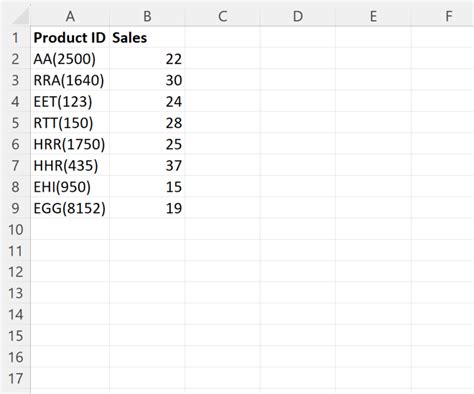Select row 17 header
The width and height of the screenshot is (474, 394).
(15, 379)
